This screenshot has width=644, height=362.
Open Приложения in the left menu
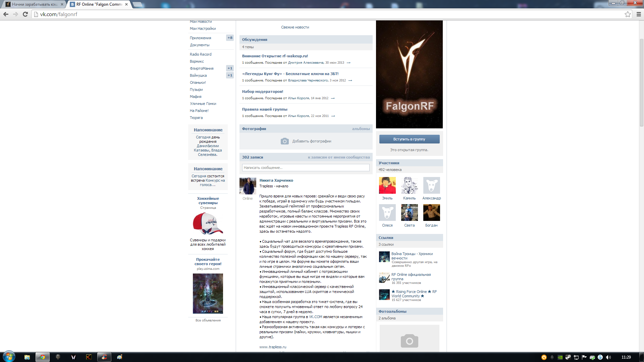(x=200, y=38)
